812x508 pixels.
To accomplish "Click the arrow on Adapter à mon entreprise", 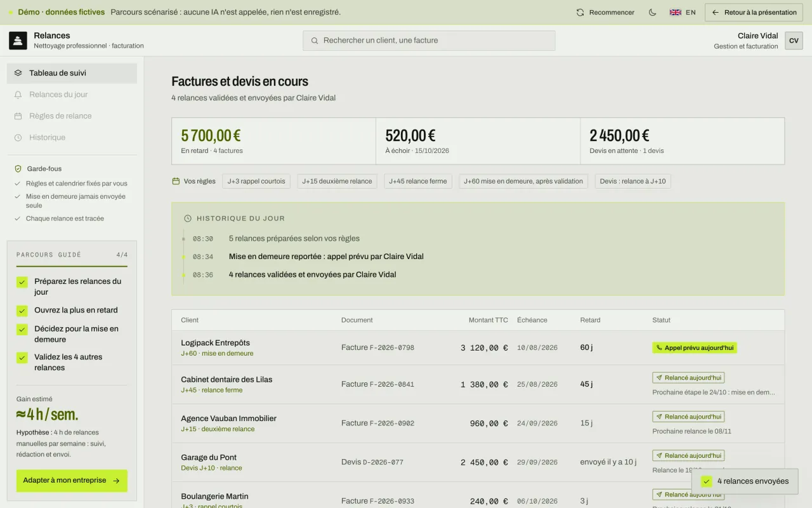I will click(116, 481).
